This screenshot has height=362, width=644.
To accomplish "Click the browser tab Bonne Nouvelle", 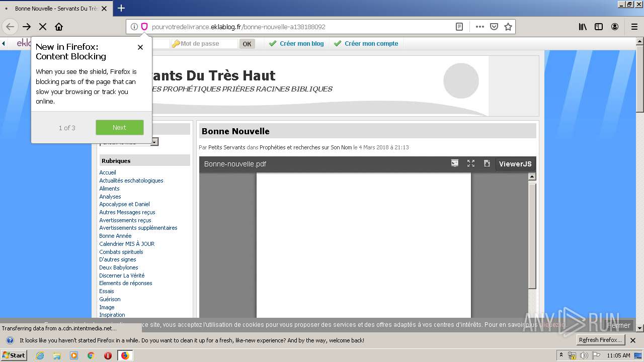I will point(55,9).
